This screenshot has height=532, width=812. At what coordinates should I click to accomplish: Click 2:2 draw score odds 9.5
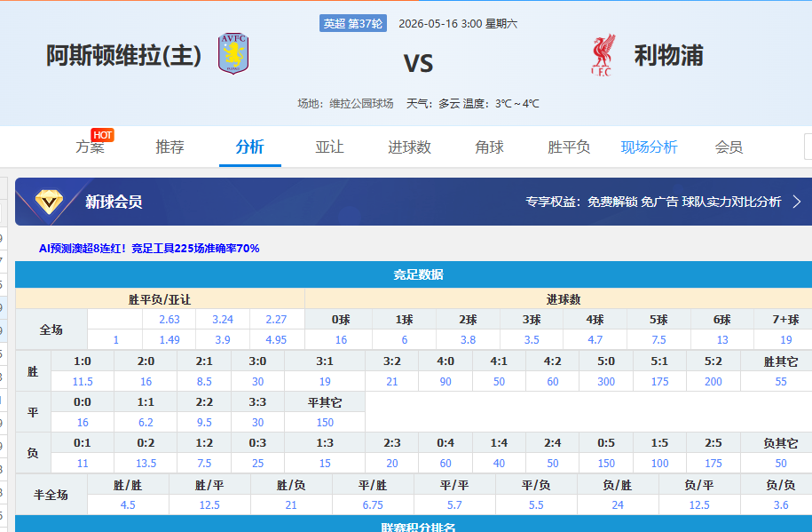point(204,423)
